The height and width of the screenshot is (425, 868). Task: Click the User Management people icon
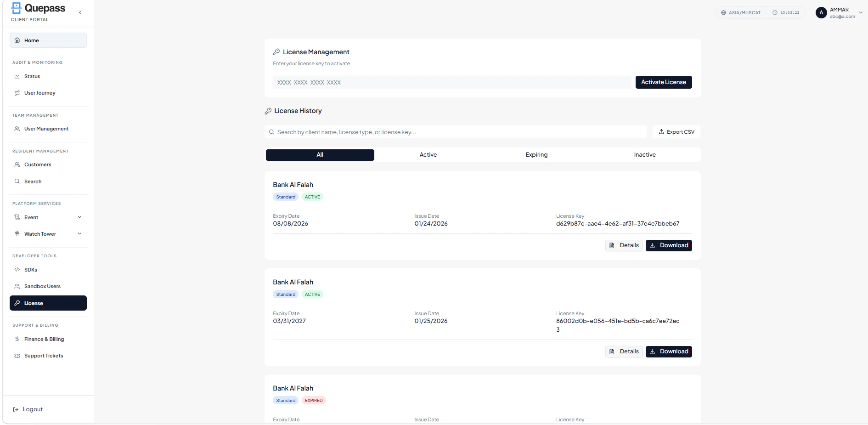pos(17,129)
